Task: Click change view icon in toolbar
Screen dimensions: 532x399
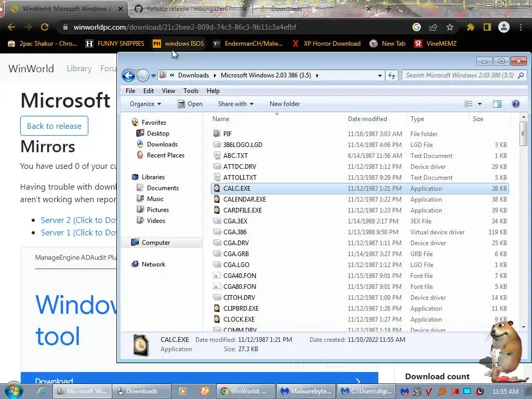Action: (x=468, y=104)
